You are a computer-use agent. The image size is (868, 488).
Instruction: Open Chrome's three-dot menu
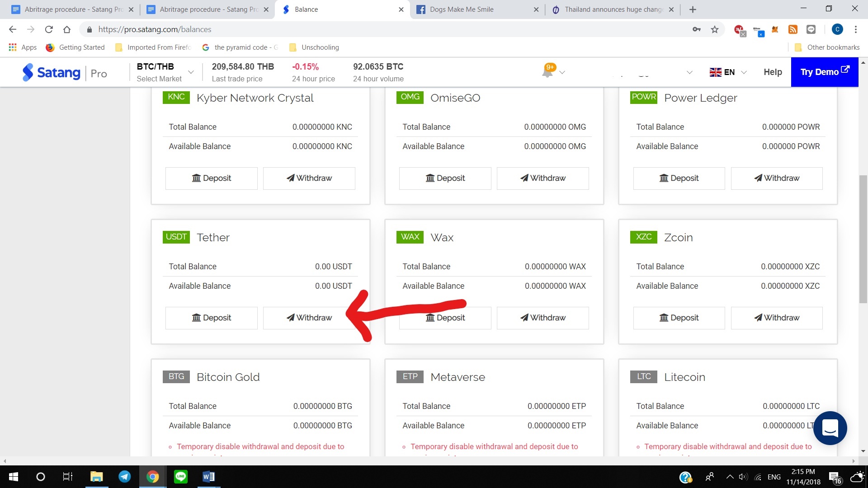click(855, 29)
